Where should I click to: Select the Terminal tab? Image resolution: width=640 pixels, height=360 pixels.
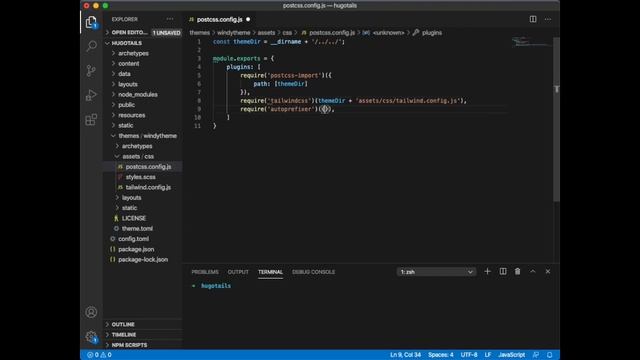[x=270, y=272]
